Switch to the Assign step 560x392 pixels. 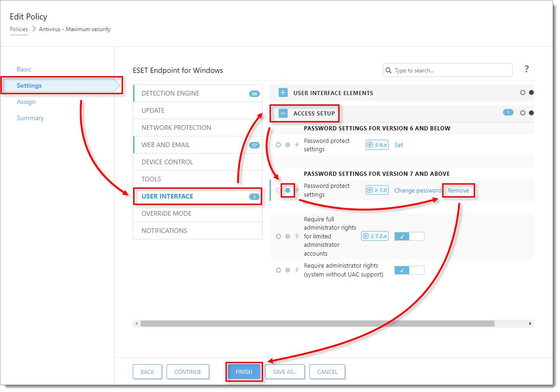pyautogui.click(x=26, y=102)
